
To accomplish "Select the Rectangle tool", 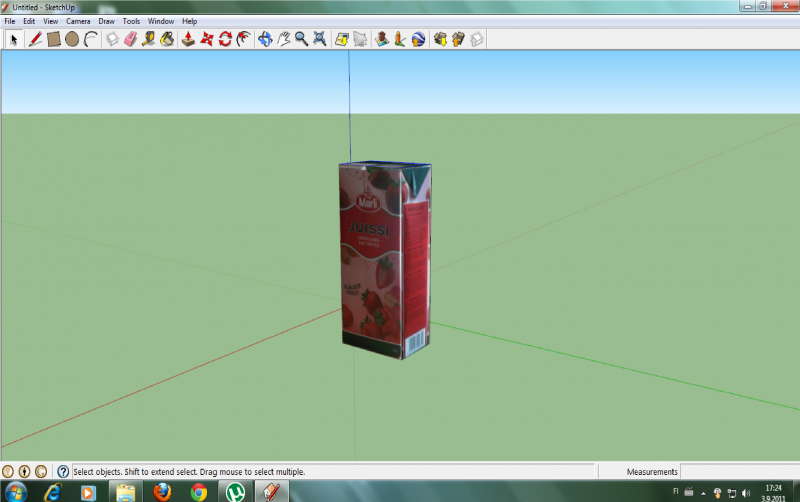I will pos(54,39).
